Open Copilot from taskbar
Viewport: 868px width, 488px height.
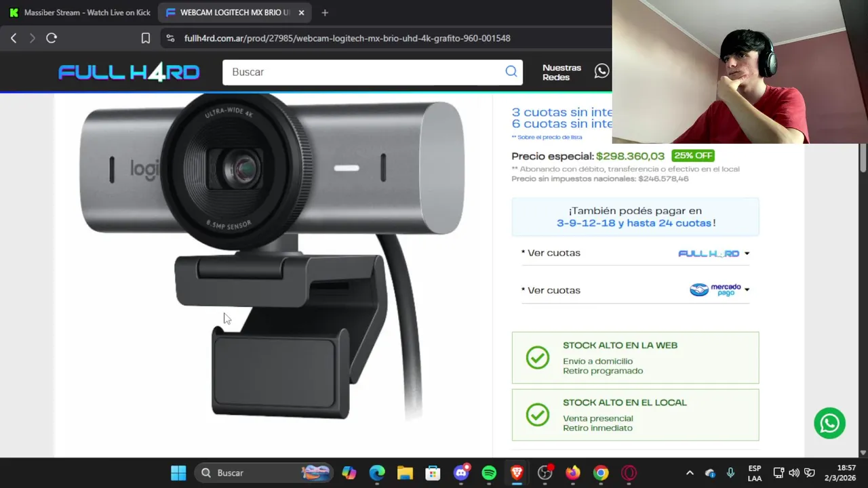(x=349, y=473)
